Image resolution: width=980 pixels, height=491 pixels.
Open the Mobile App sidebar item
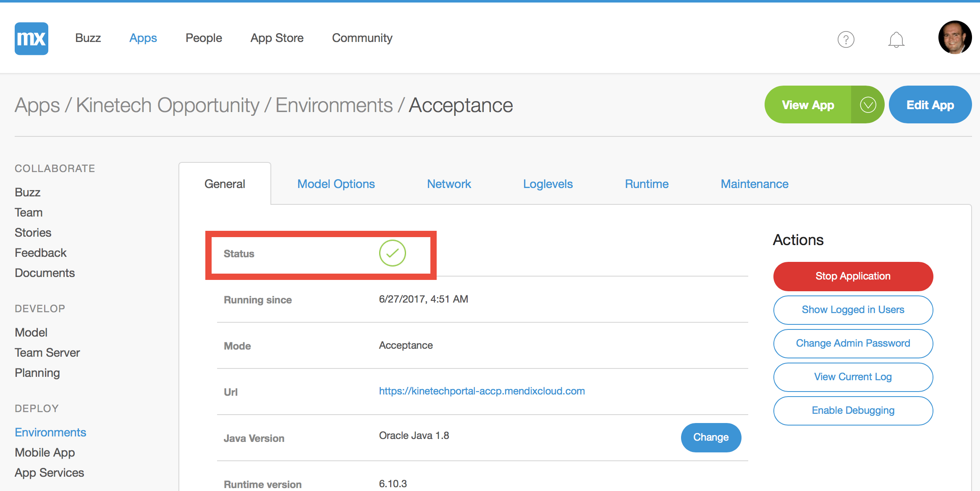click(x=45, y=452)
